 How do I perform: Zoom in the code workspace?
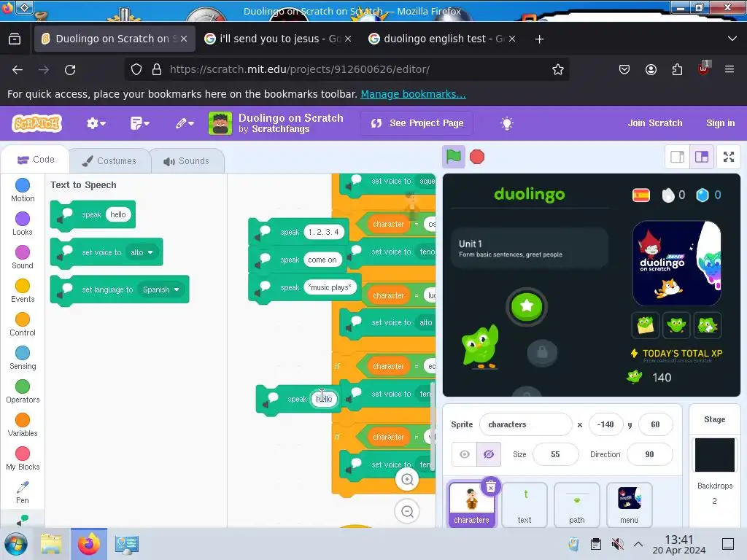407,479
